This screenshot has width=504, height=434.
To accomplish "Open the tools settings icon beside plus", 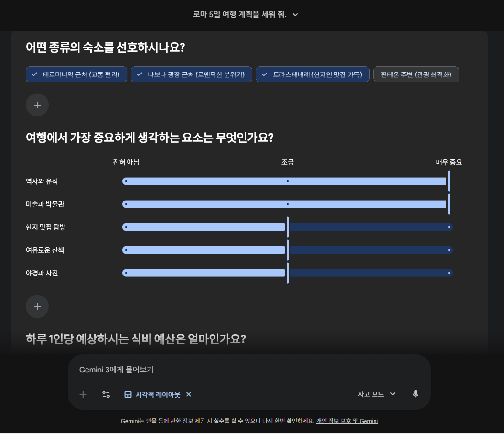I will tap(106, 394).
